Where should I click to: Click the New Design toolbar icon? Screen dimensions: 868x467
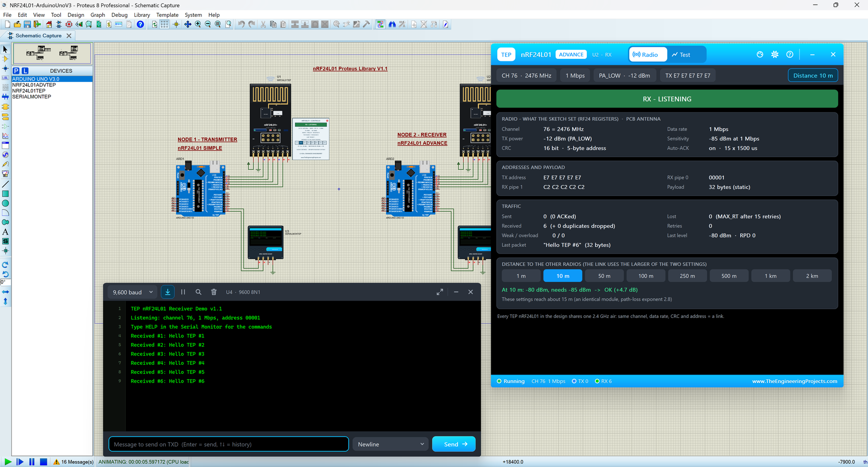pos(7,24)
